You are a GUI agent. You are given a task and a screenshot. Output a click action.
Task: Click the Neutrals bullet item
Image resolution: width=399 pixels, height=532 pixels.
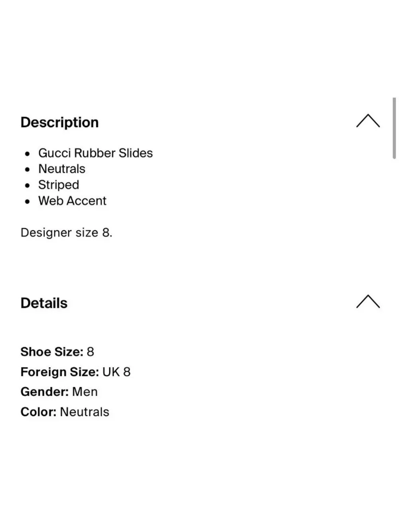tap(62, 169)
